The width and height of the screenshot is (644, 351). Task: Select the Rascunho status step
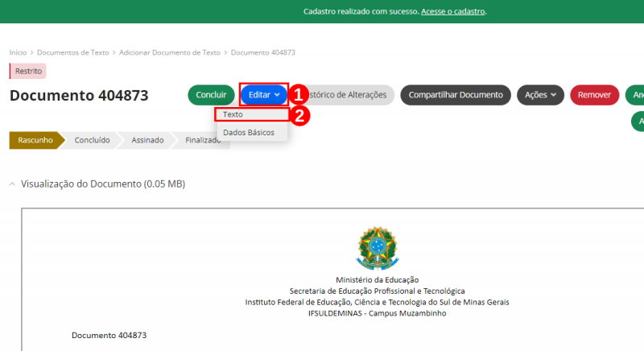(35, 140)
